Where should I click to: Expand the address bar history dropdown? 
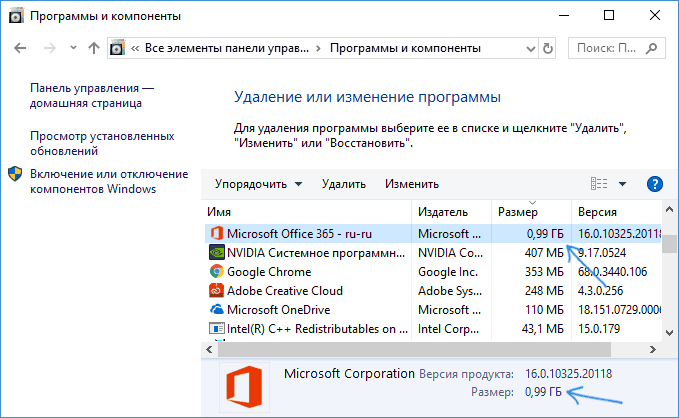[x=530, y=49]
